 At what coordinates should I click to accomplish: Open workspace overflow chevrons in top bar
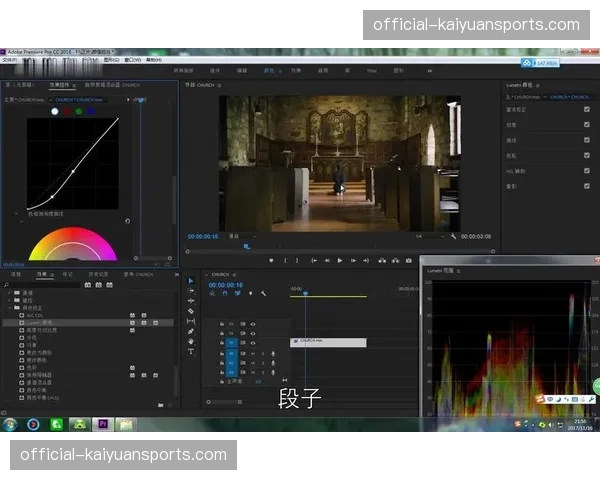coord(430,71)
